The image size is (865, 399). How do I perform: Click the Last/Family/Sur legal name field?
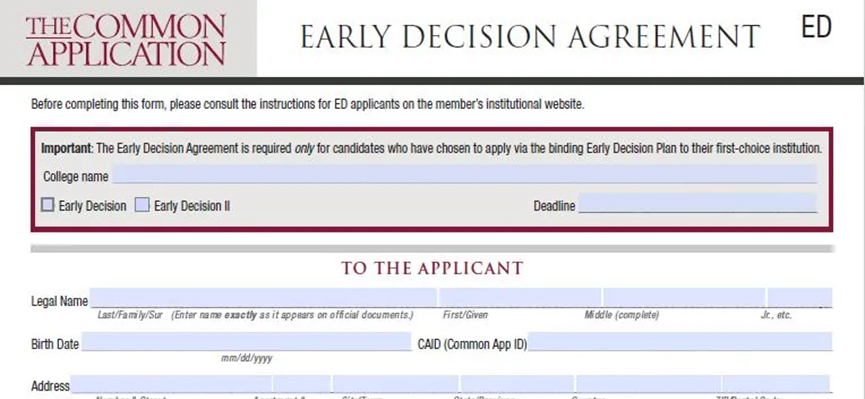click(263, 297)
